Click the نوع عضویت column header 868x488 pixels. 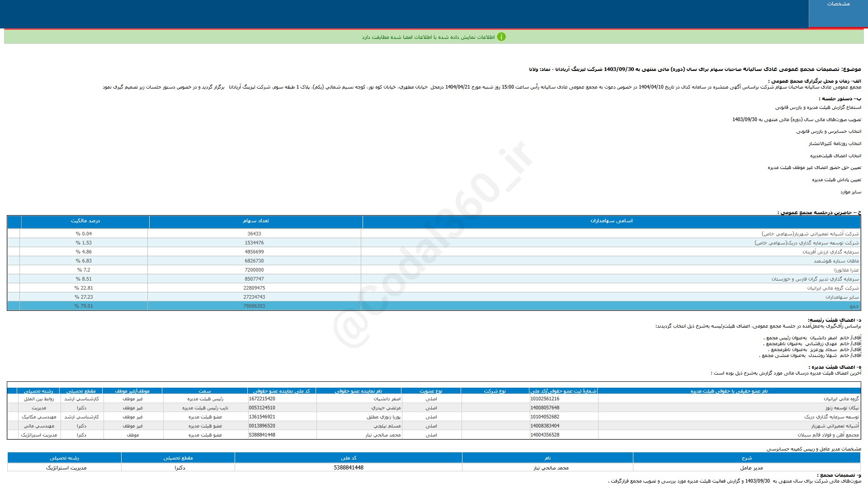click(431, 391)
